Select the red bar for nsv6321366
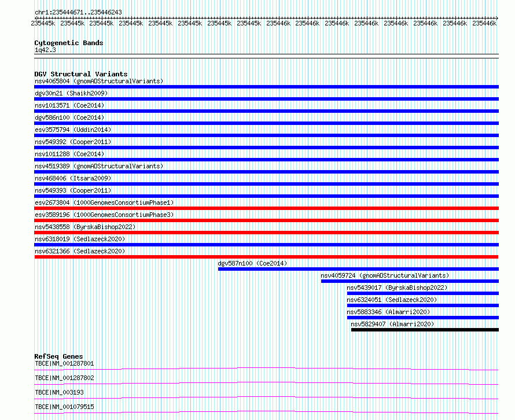The image size is (515, 420). 266,257
